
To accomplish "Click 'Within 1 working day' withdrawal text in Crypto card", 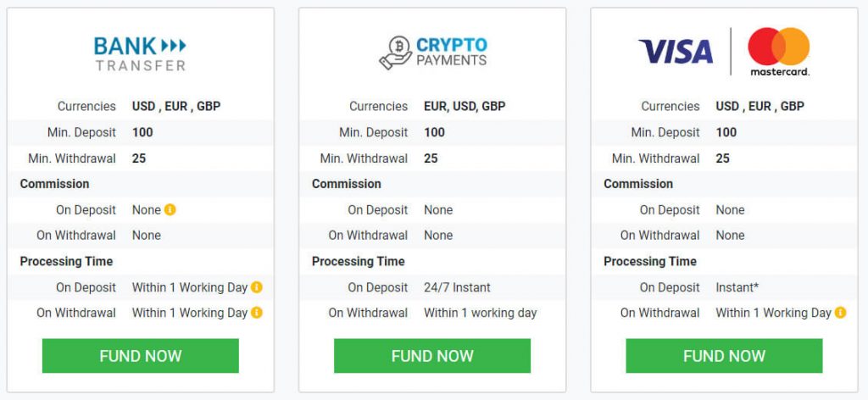I will click(480, 313).
